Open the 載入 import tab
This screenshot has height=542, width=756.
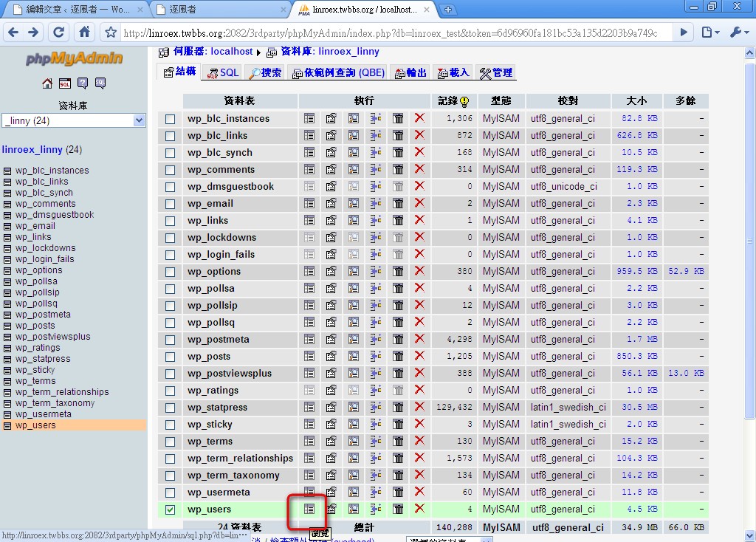coord(453,72)
